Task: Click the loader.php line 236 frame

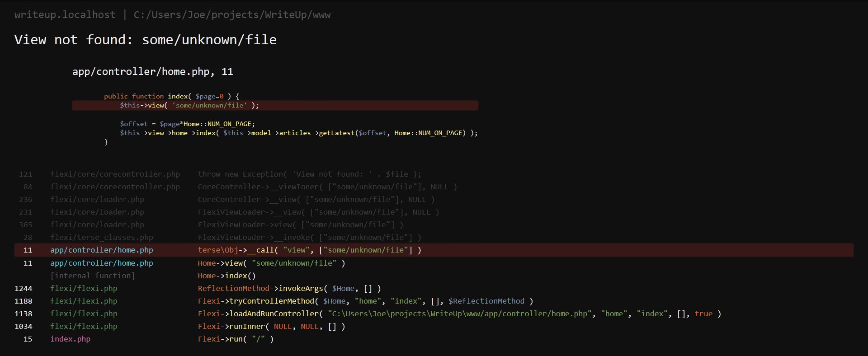Action: click(434, 199)
